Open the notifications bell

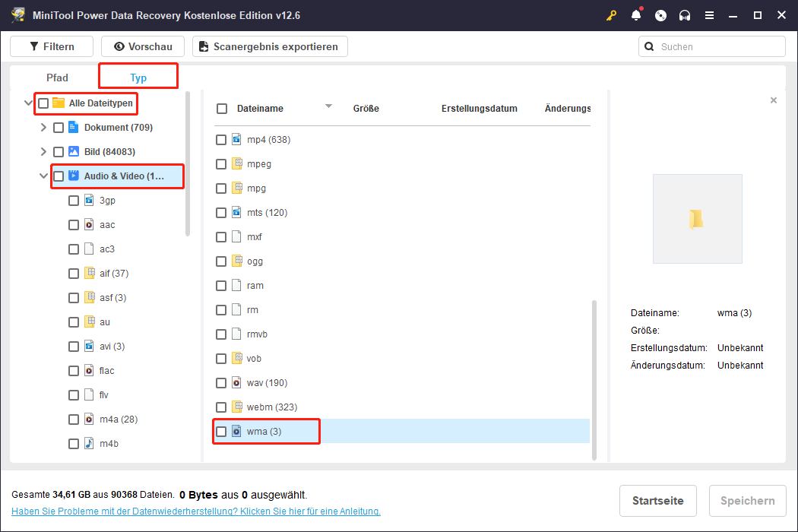coord(636,15)
